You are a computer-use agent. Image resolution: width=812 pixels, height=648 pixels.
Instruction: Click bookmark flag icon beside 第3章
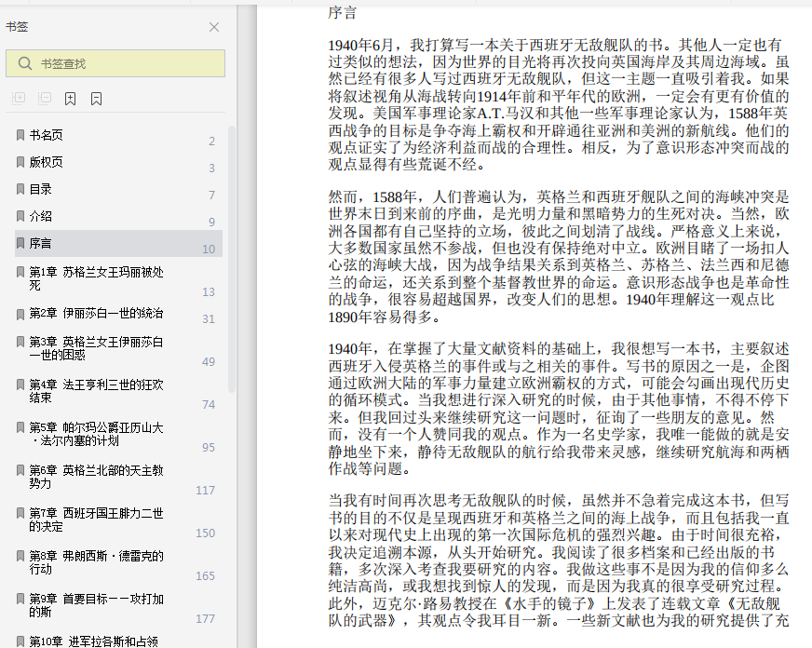(20, 342)
